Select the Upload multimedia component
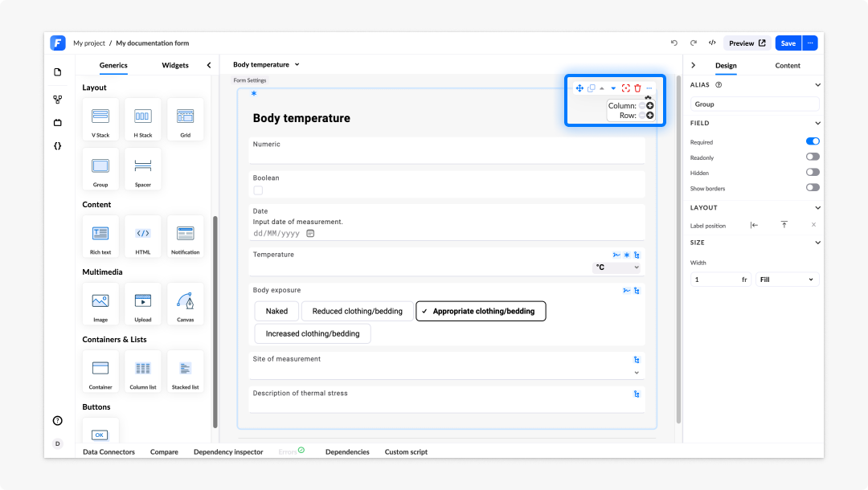 click(x=143, y=304)
